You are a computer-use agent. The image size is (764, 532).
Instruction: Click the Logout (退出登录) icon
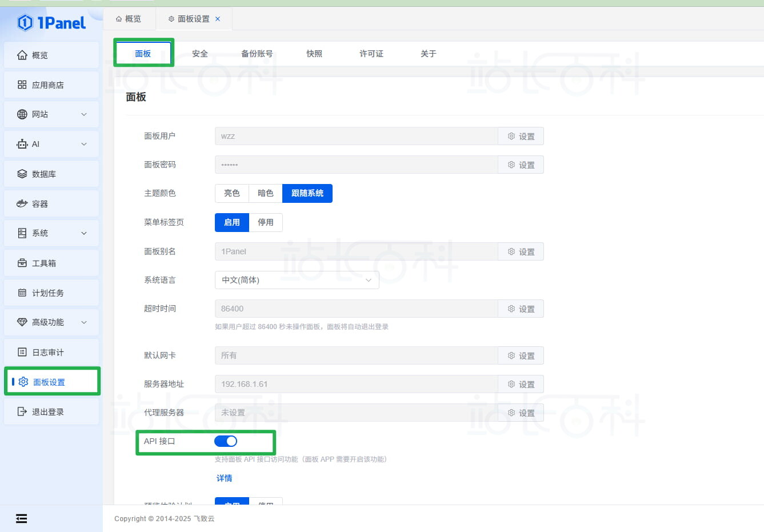click(x=22, y=411)
